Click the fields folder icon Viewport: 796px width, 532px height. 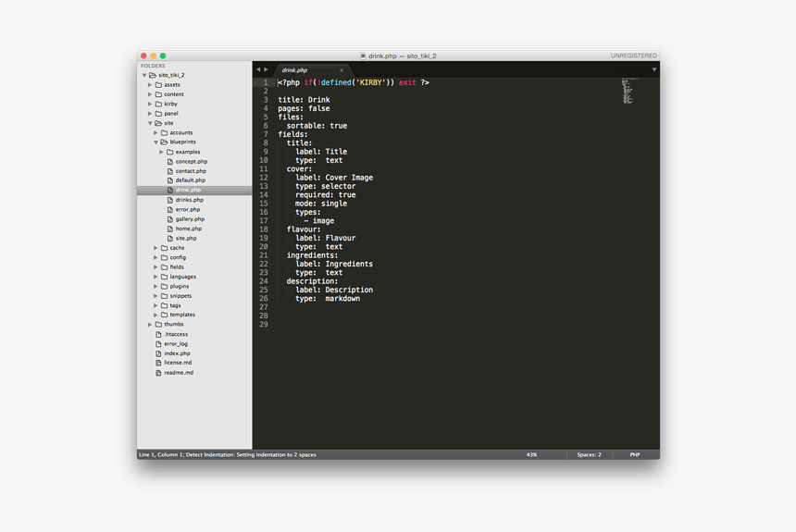[164, 267]
